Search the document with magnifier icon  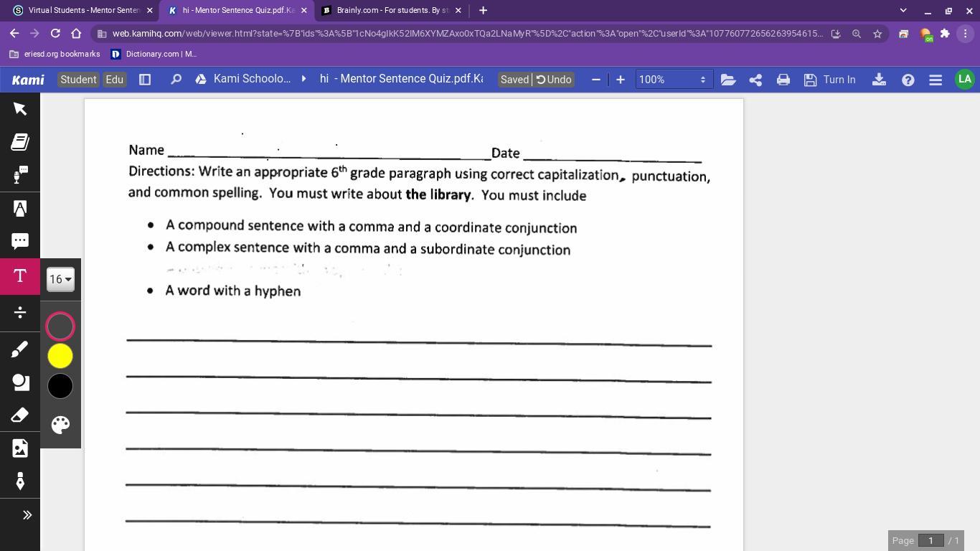click(176, 80)
